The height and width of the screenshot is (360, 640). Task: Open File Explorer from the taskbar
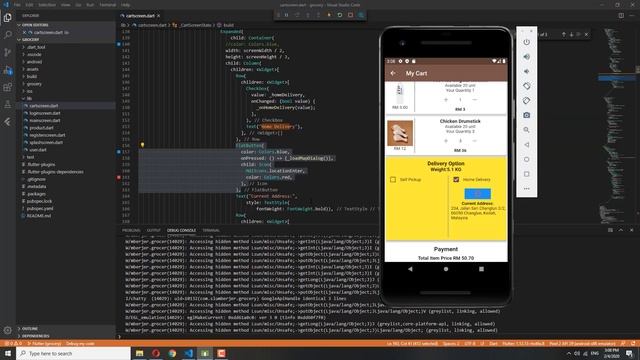click(x=139, y=353)
